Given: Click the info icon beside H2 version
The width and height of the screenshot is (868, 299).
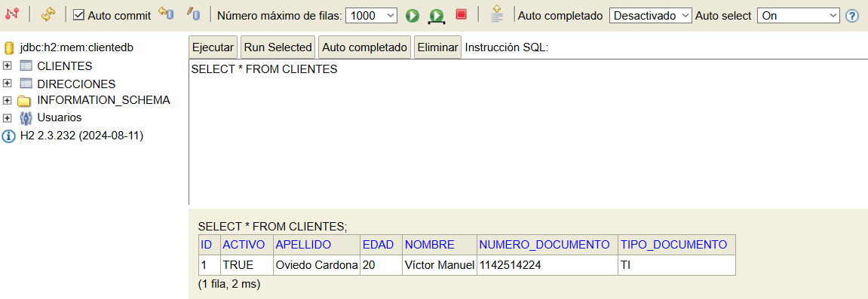Looking at the screenshot, I should (x=8, y=136).
